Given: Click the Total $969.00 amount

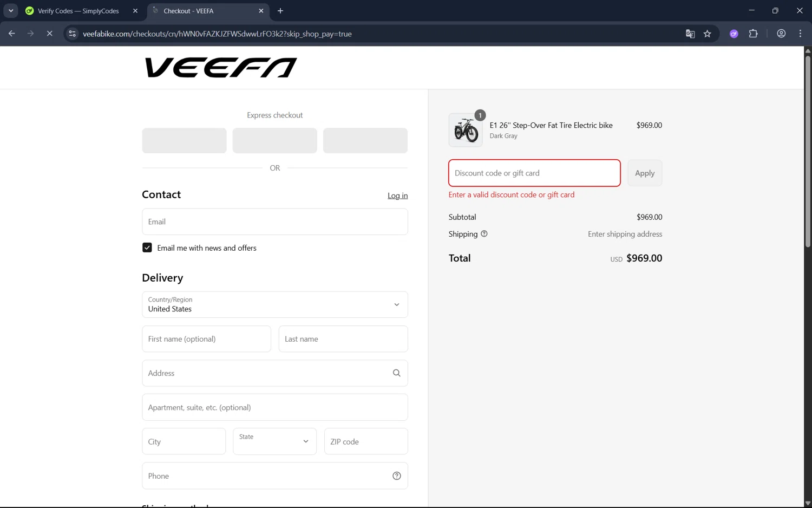Looking at the screenshot, I should 644,258.
